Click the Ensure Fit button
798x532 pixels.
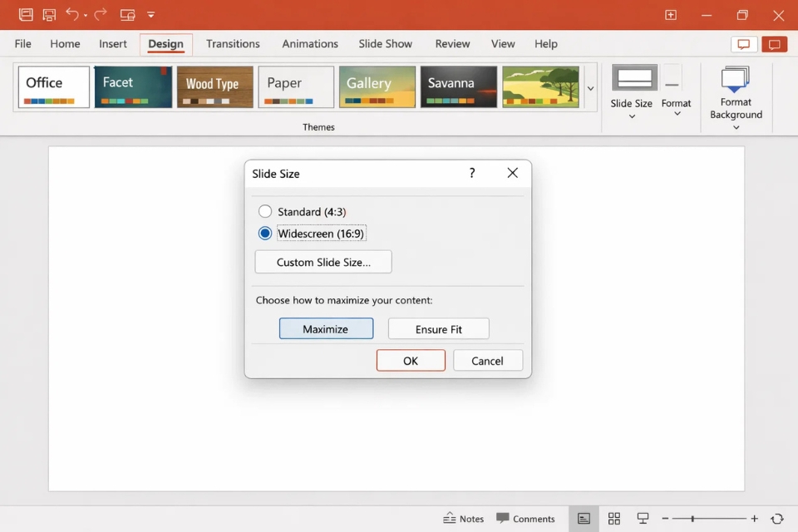(x=438, y=329)
